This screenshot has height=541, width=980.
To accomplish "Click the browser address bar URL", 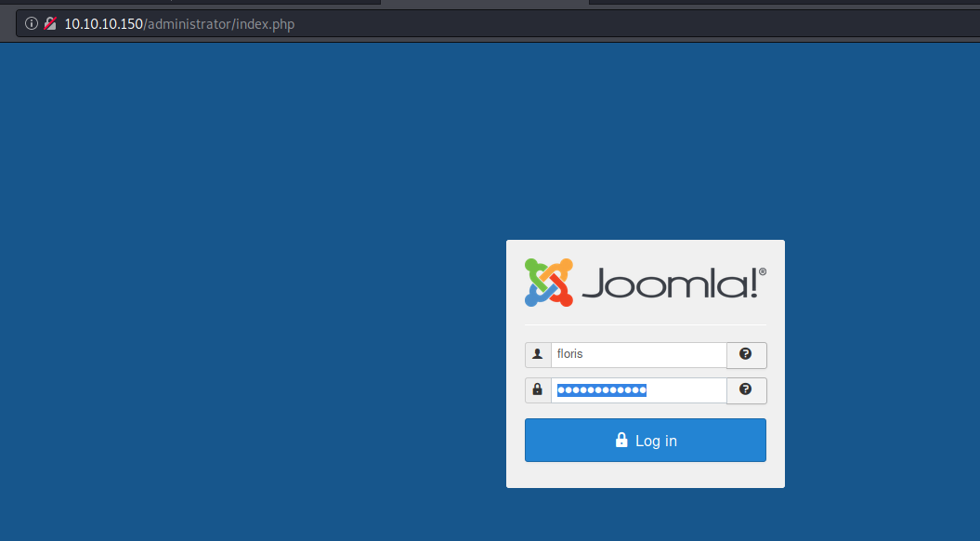I will 179,24.
